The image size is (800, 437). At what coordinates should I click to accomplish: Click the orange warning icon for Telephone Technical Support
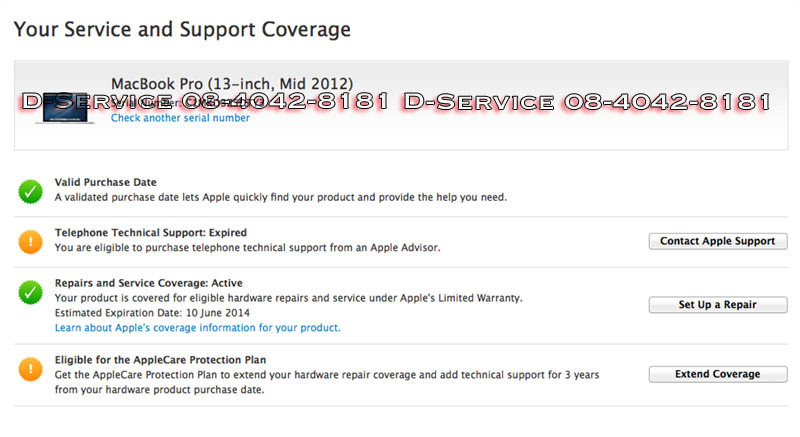coord(31,240)
